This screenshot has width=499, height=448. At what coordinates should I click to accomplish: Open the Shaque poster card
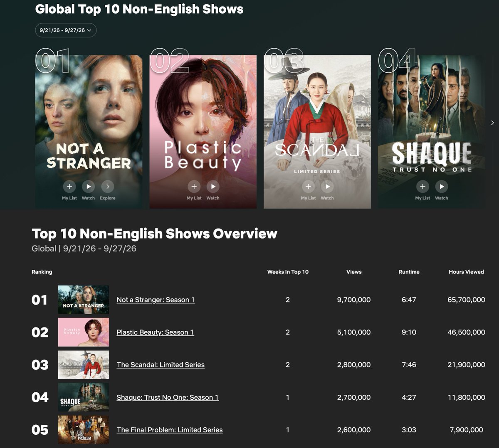432,132
